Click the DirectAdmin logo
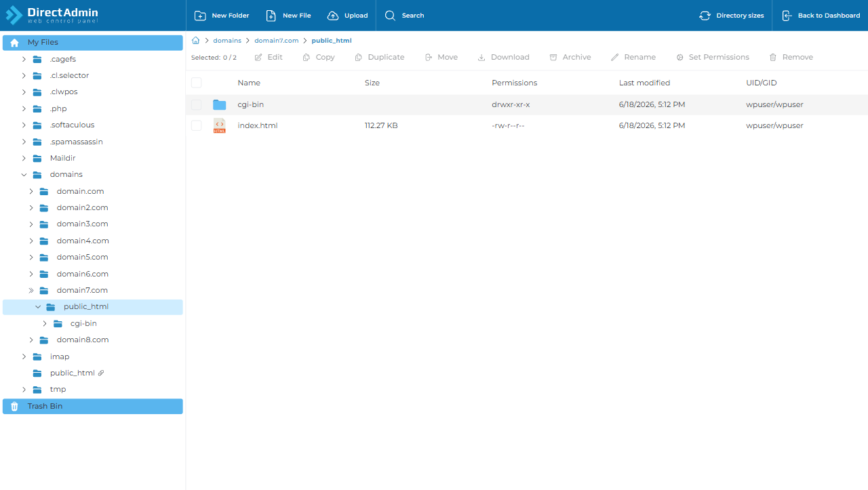Image resolution: width=868 pixels, height=490 pixels. click(x=52, y=15)
